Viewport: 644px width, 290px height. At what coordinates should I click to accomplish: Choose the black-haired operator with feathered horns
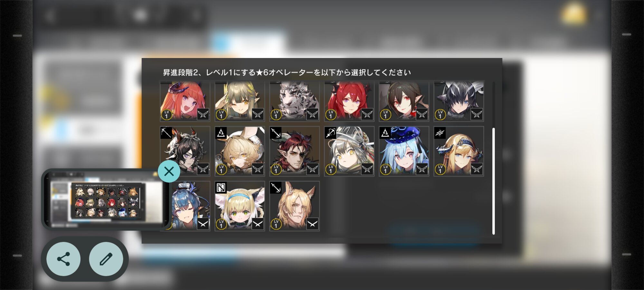[x=459, y=101]
